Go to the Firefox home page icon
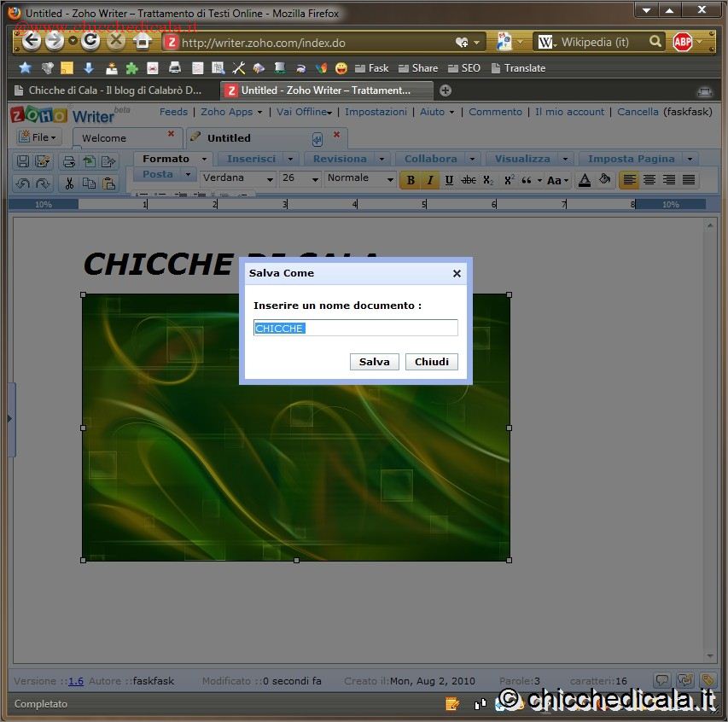 click(x=143, y=41)
